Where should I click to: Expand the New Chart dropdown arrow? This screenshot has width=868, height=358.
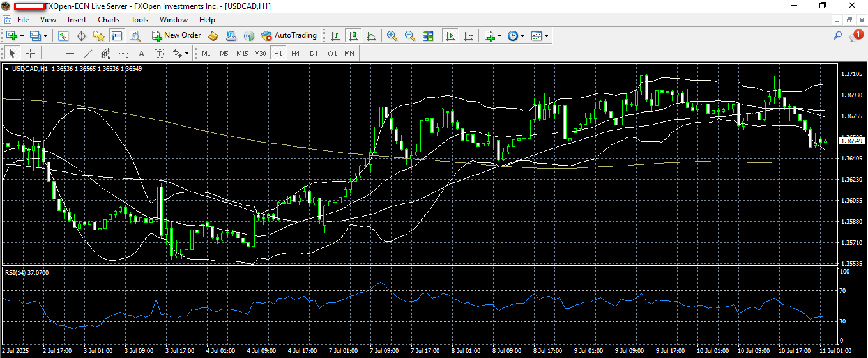coord(21,36)
